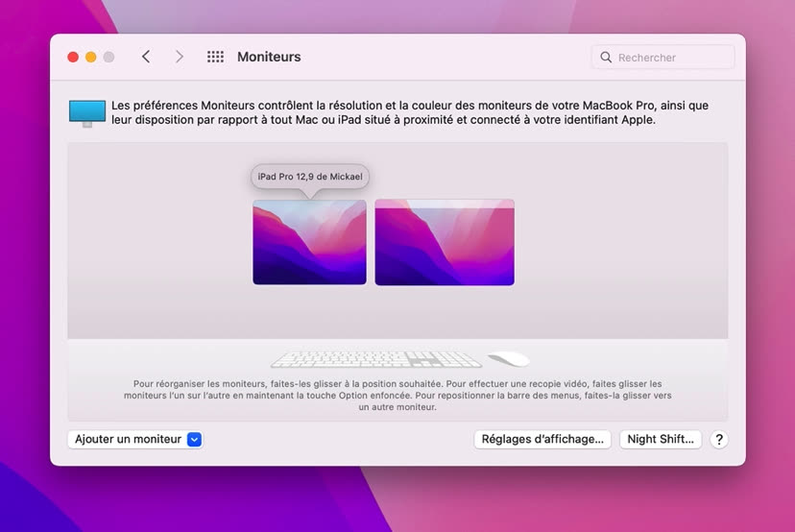795x532 pixels.
Task: Click the mouse illustration icon
Action: pos(509,359)
